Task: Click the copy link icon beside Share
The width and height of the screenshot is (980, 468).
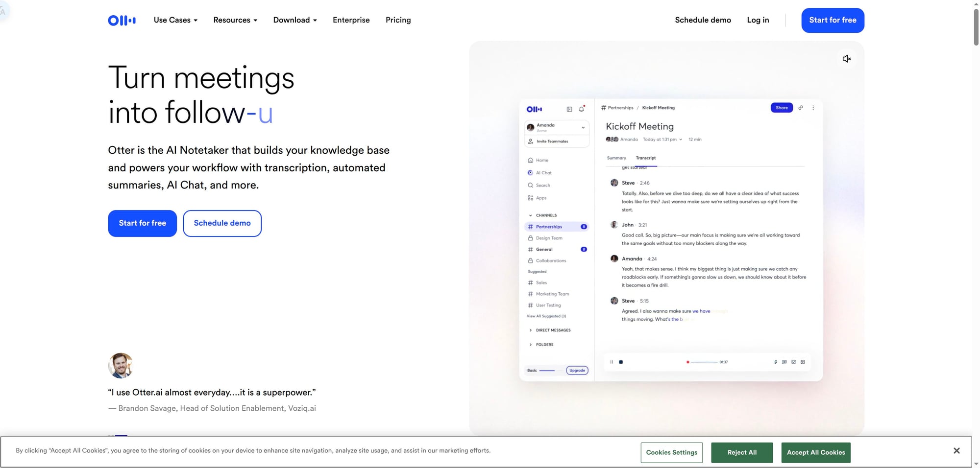Action: click(801, 108)
